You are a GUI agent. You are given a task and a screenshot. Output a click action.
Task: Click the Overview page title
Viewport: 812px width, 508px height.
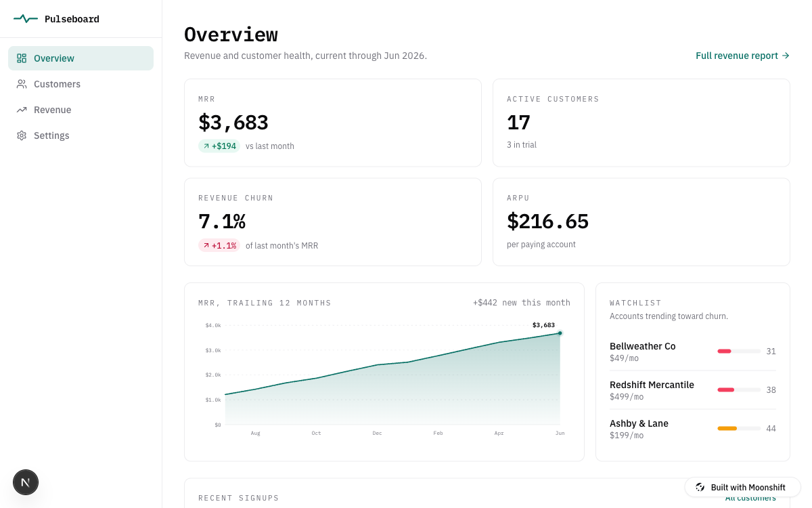(231, 35)
